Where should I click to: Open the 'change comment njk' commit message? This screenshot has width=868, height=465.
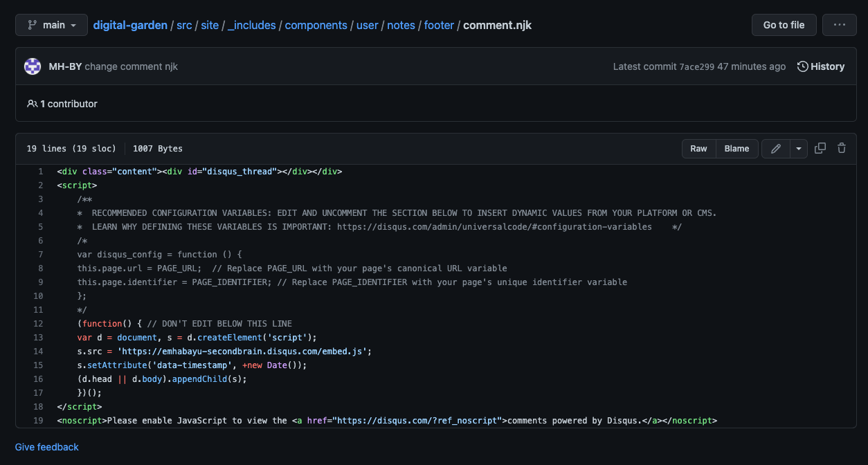(132, 66)
